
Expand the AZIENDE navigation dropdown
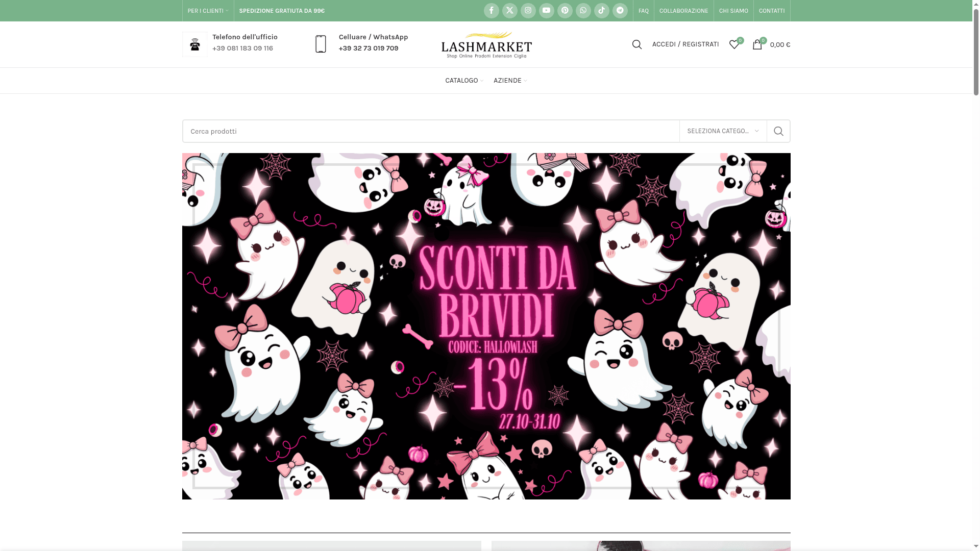tap(509, 80)
